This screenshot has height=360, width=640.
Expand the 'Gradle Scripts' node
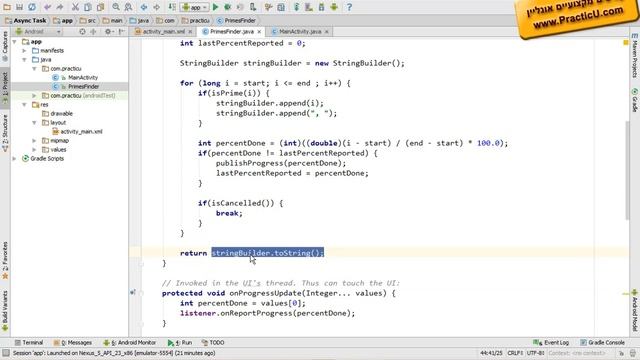coord(15,158)
